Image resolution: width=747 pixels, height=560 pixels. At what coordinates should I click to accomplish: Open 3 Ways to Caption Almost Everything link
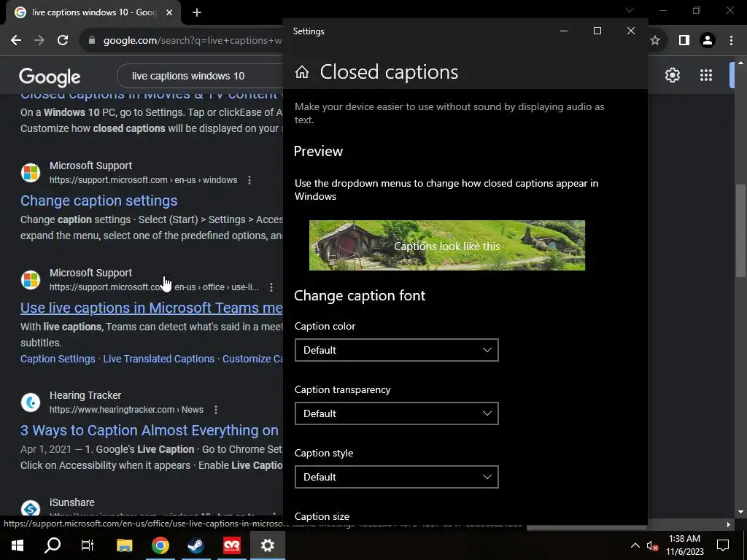(150, 430)
